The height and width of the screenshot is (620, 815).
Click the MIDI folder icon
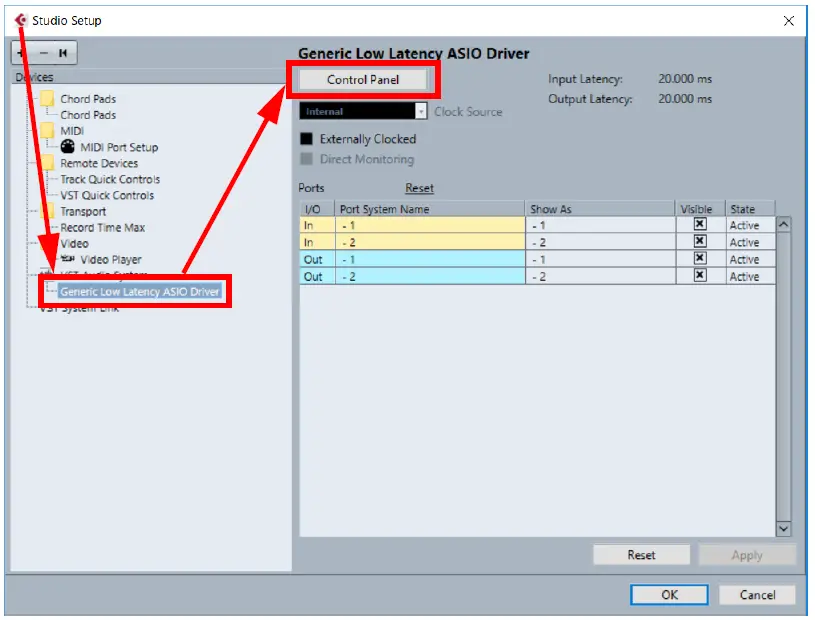point(47,130)
